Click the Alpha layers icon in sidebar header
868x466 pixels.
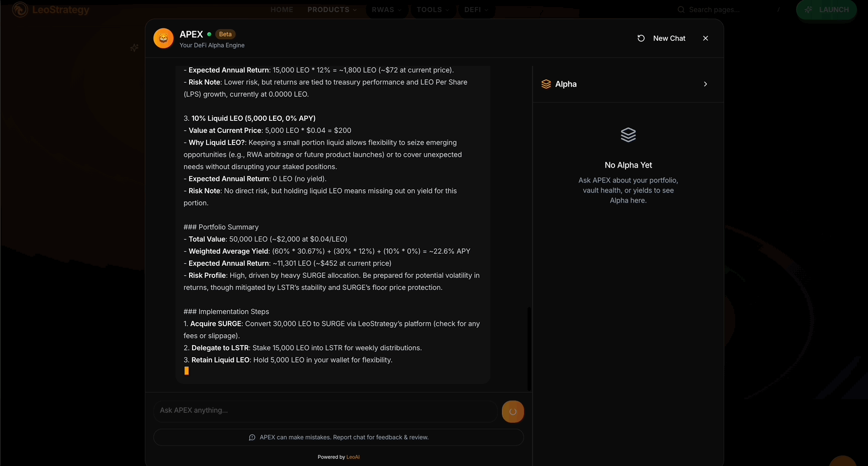(x=546, y=84)
